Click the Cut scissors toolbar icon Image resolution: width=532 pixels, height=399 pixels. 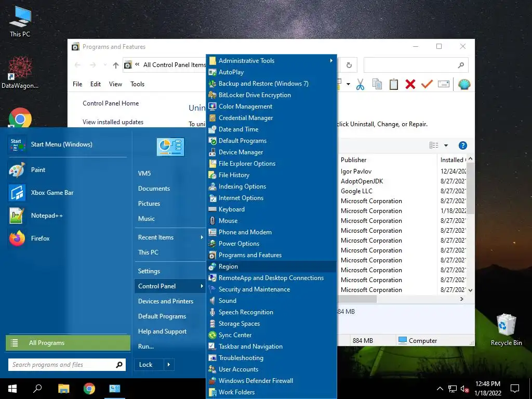(x=360, y=84)
